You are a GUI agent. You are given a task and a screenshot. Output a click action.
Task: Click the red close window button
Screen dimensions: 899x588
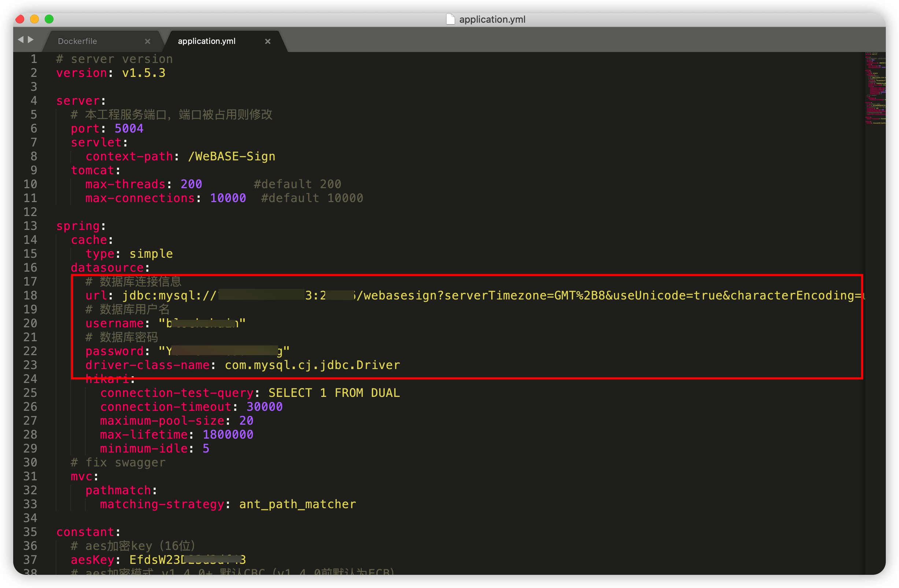pyautogui.click(x=20, y=19)
